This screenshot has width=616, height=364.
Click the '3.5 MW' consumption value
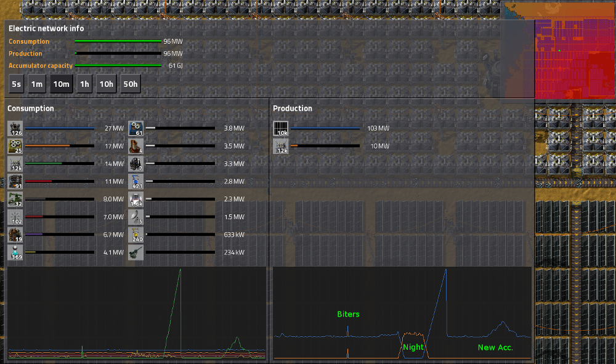tap(234, 146)
